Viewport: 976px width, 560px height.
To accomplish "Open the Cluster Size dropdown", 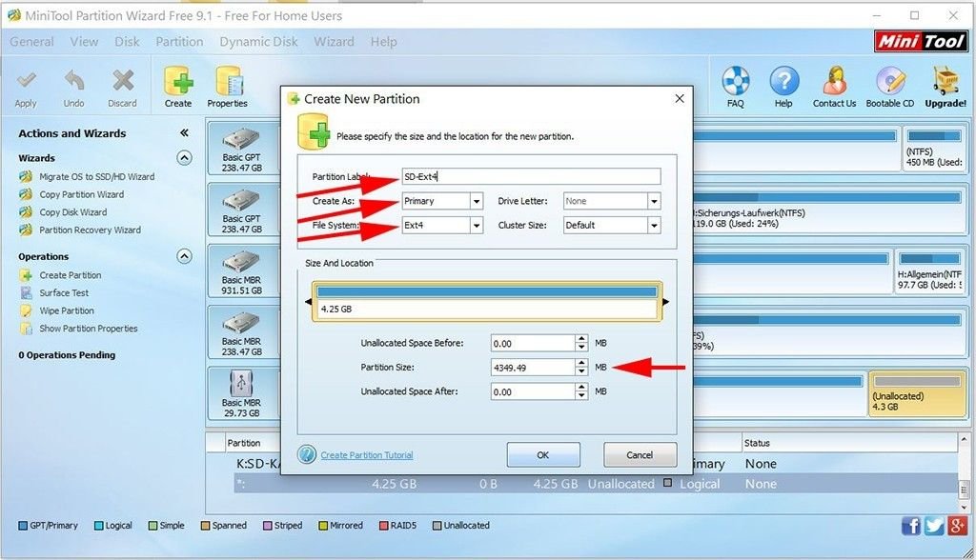I will click(654, 226).
